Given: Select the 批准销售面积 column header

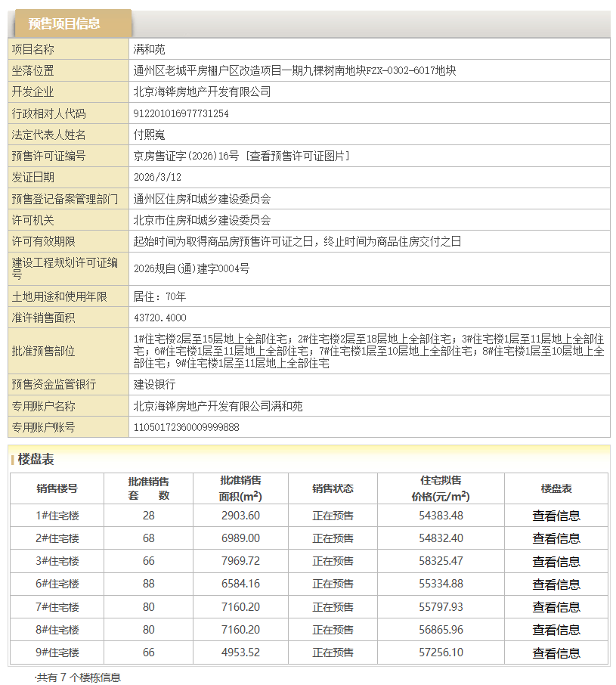Looking at the screenshot, I should coord(240,488).
